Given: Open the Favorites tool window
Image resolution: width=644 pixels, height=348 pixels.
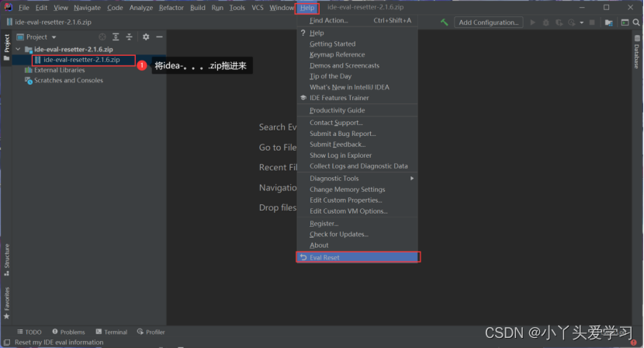Looking at the screenshot, I should click(x=6, y=303).
